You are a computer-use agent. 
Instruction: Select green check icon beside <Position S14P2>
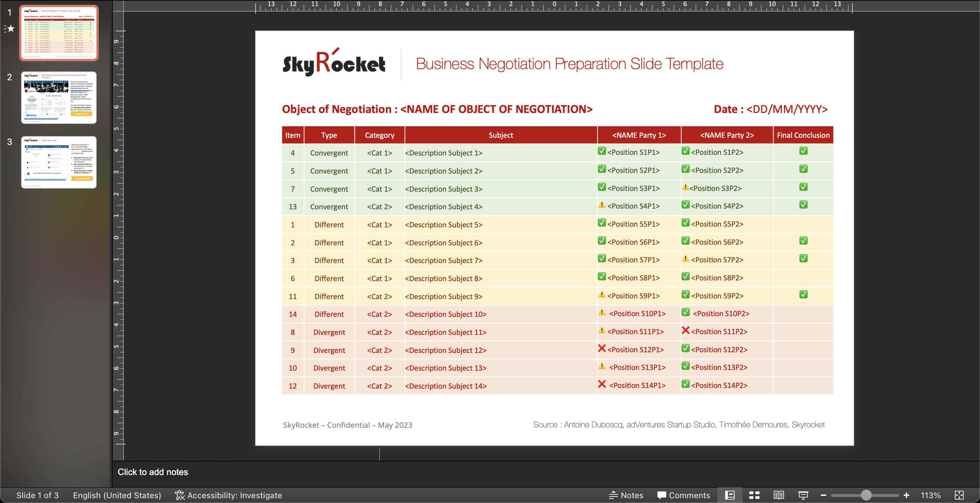click(686, 384)
